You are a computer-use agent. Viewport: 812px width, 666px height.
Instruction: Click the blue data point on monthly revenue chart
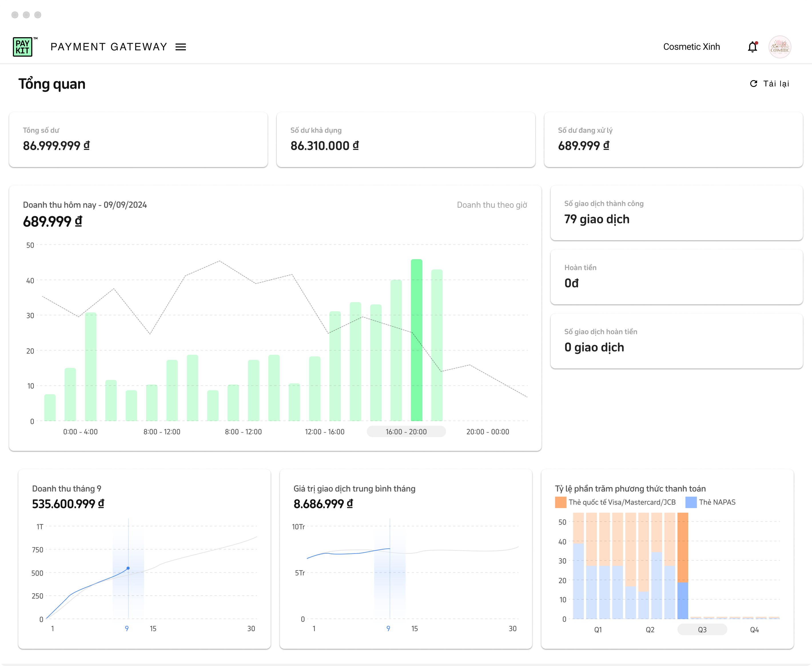pyautogui.click(x=128, y=568)
